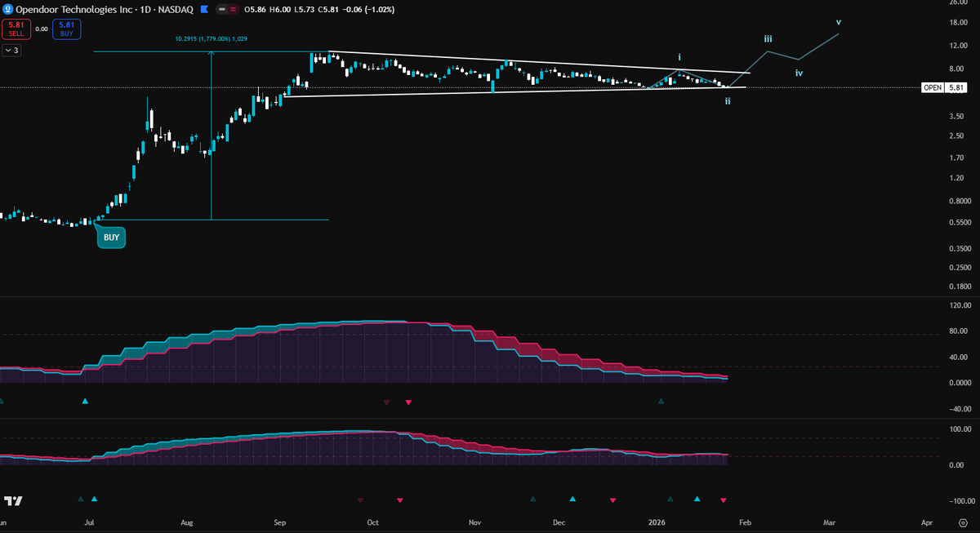This screenshot has width=980, height=533.
Task: Open chart settings gear icon
Action: click(x=963, y=522)
